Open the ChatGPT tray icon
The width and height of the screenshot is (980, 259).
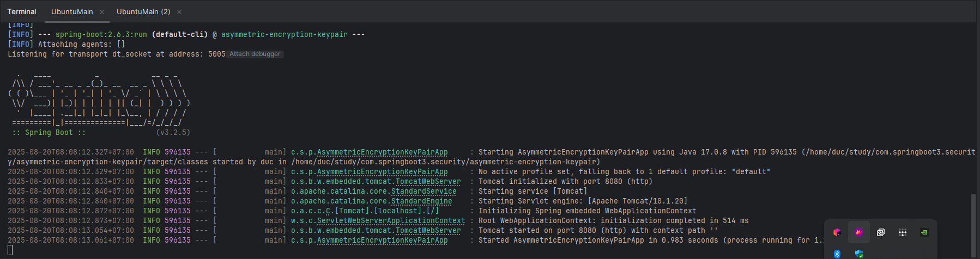[881, 232]
